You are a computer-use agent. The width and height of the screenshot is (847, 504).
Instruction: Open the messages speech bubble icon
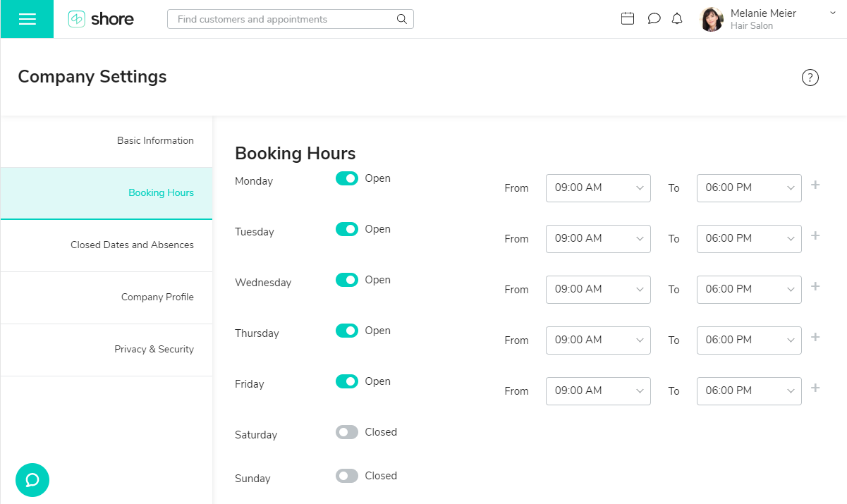654,19
